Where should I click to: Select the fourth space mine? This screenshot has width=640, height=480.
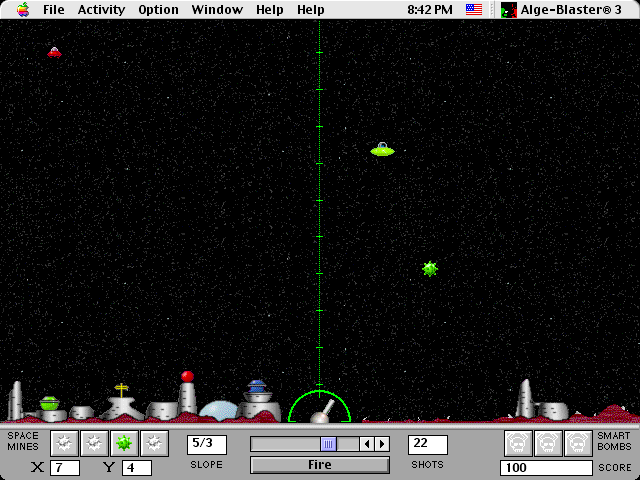click(154, 443)
